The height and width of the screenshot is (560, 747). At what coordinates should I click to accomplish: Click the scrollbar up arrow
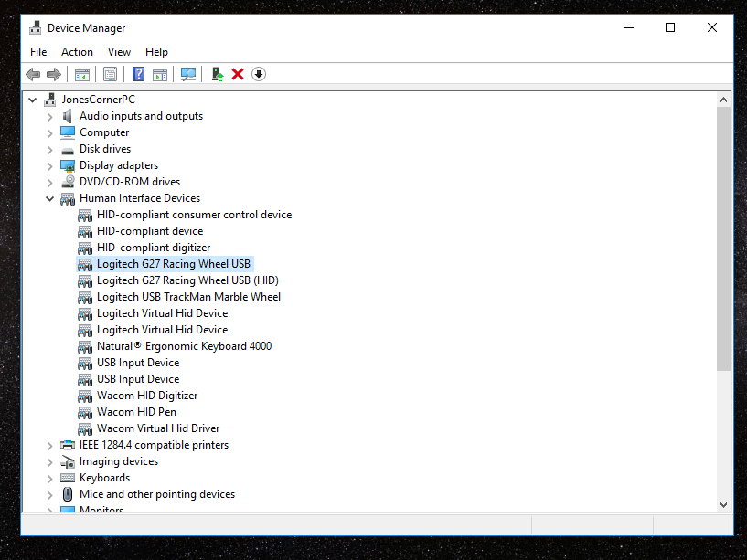click(723, 100)
